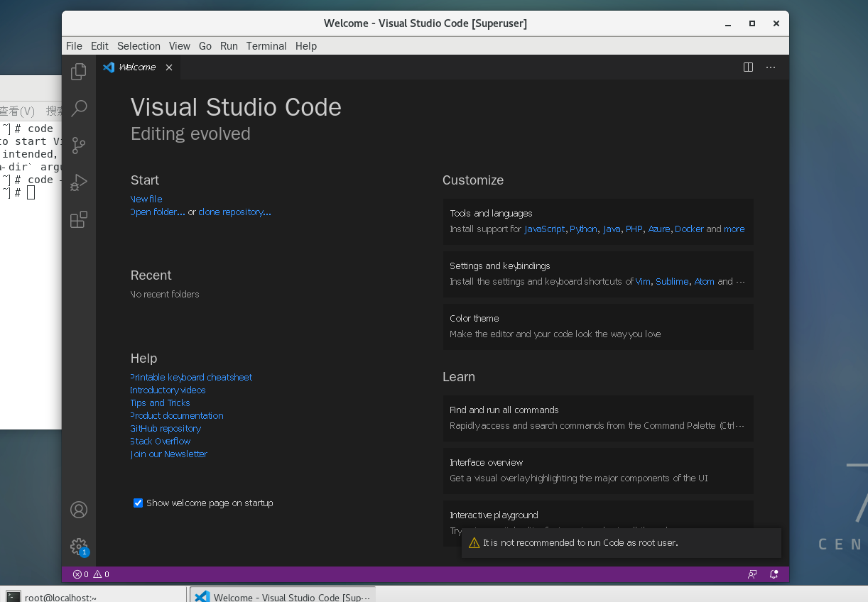
Task: Open GitHub repository link
Action: (166, 429)
